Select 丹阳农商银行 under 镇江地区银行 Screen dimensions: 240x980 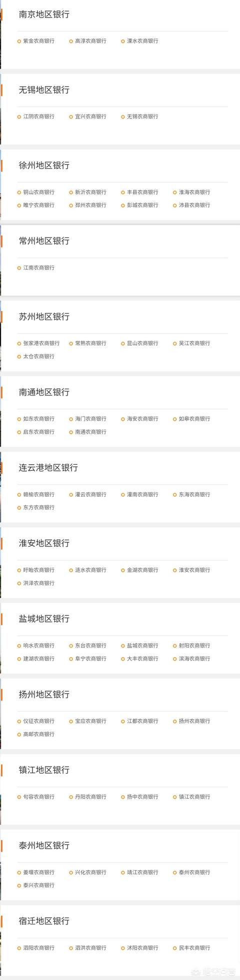tap(91, 797)
